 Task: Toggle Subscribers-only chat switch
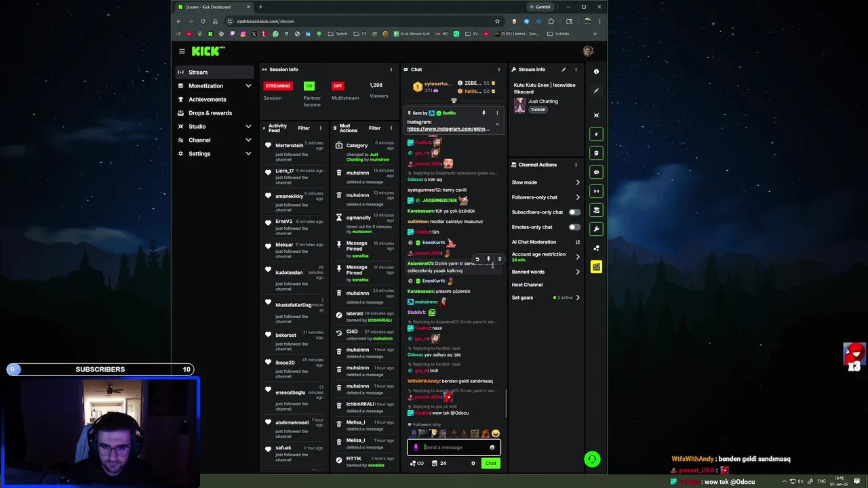[x=574, y=212]
